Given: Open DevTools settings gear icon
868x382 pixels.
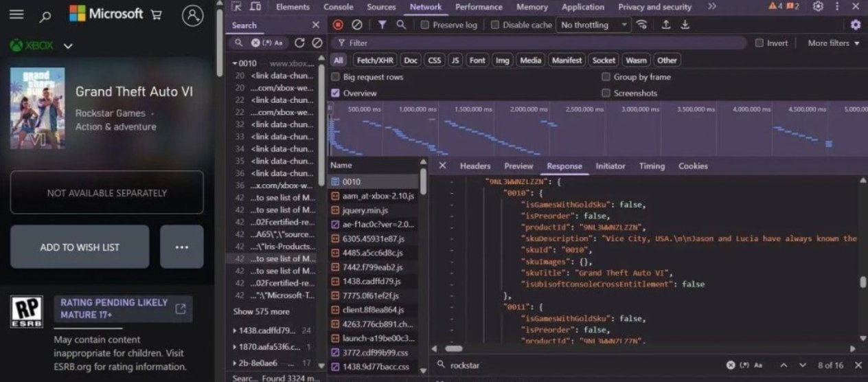Looking at the screenshot, I should pyautogui.click(x=818, y=7).
